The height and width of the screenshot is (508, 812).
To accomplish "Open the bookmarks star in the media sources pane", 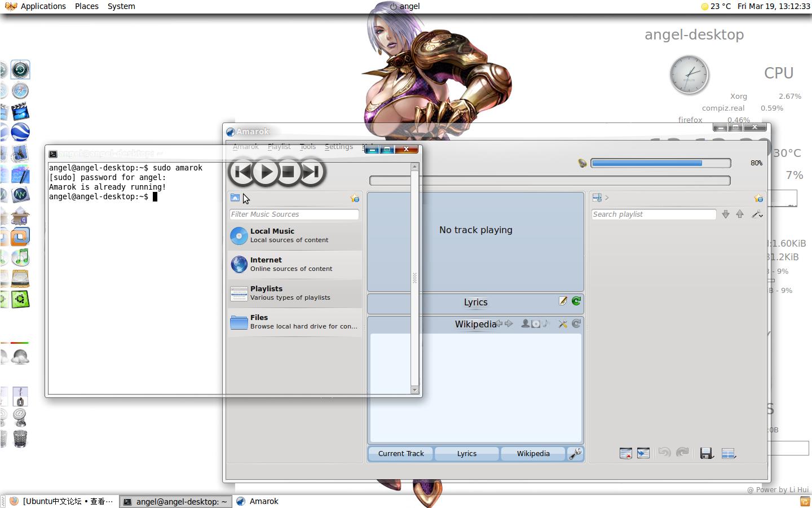I will coord(355,198).
